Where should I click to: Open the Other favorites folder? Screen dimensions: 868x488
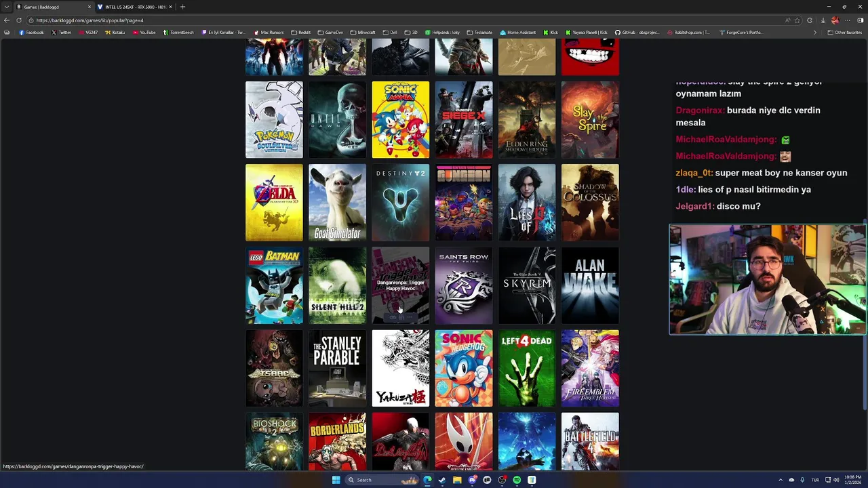coord(845,33)
